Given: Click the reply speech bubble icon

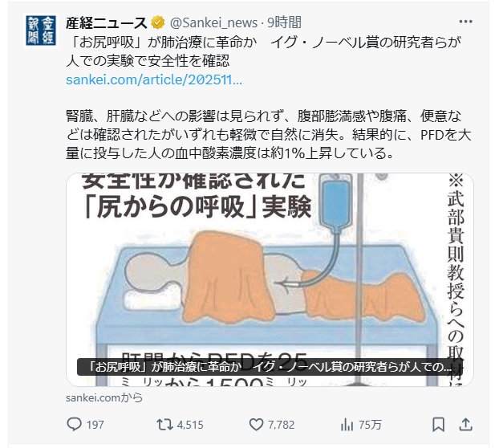Looking at the screenshot, I should pos(74,424).
